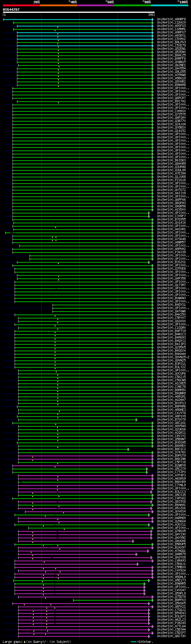The image size is (191, 644).
Task: Select the UniRef100_P23116 label
Action: (x=171, y=180)
